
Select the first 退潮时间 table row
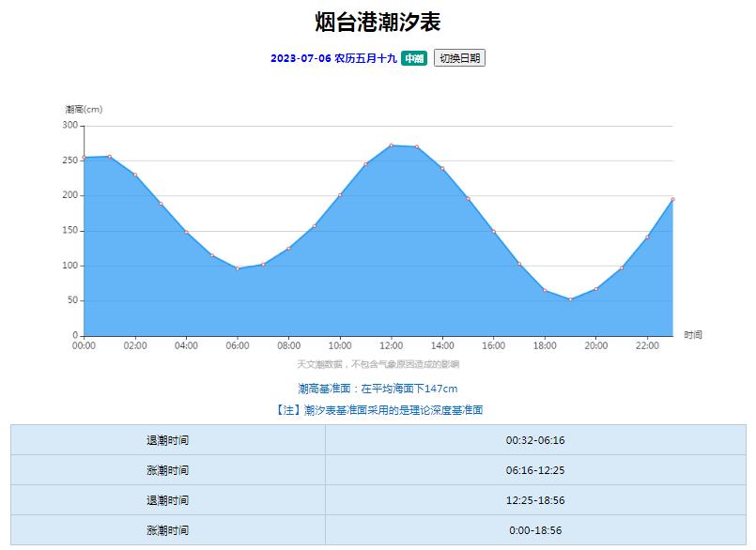click(378, 437)
